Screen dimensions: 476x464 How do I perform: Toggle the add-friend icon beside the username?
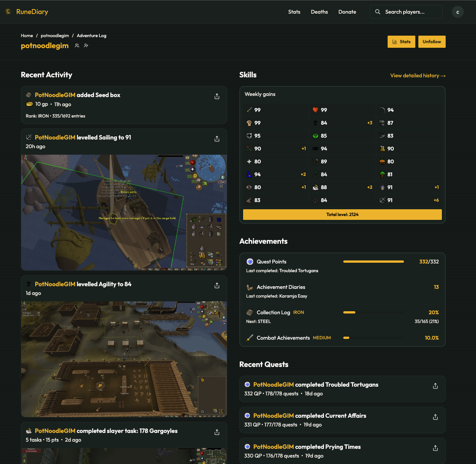(x=86, y=45)
